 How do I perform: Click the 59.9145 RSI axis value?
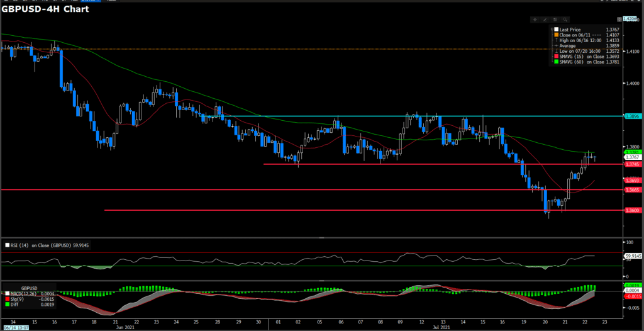(634, 255)
